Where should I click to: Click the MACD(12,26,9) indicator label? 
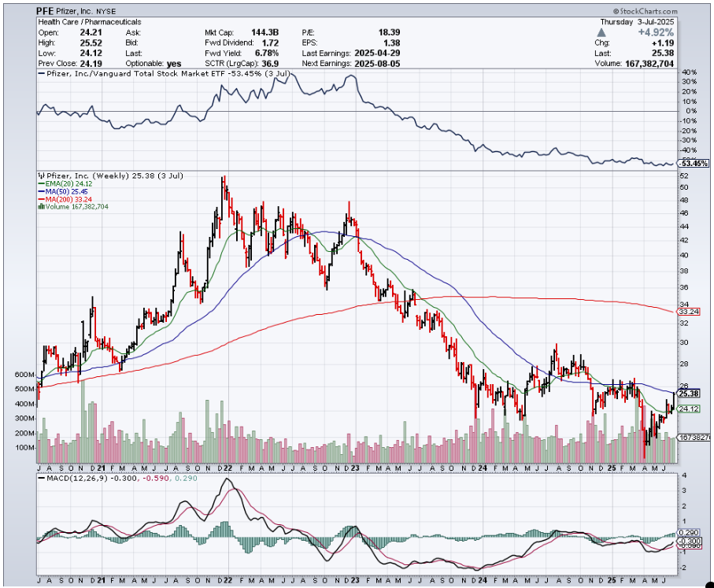point(77,479)
